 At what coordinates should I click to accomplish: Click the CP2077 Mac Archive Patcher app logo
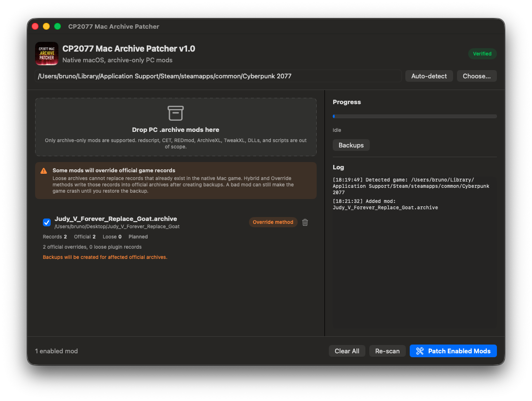(46, 54)
